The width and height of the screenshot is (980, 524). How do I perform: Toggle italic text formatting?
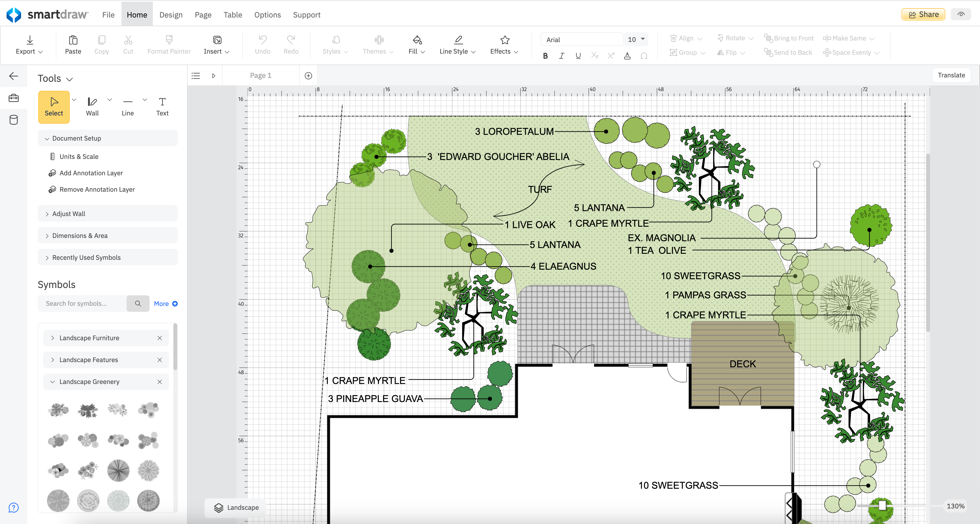[562, 56]
